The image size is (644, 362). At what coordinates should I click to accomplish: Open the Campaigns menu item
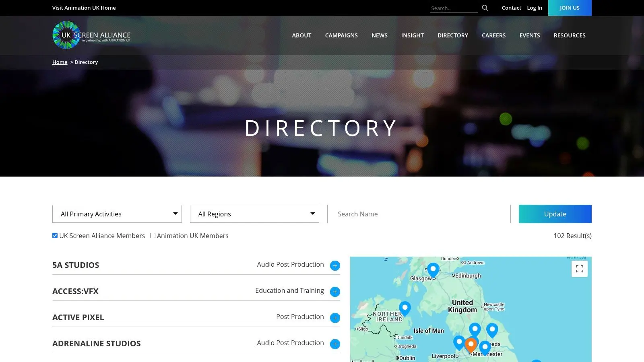click(x=341, y=35)
